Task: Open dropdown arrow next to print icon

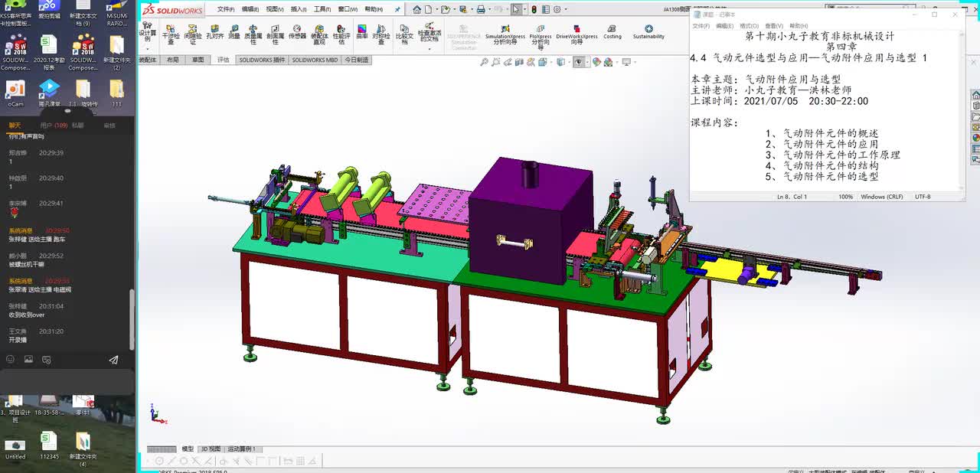Action: pos(490,9)
